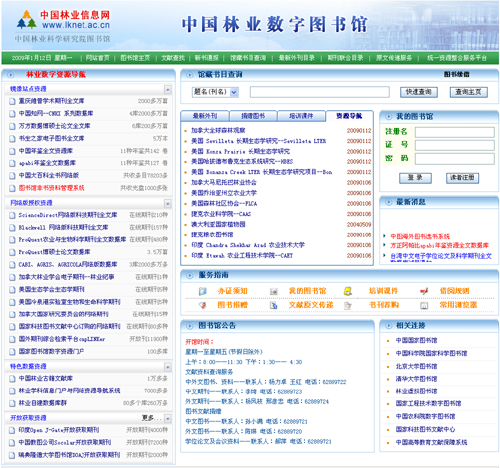
Task: Click document icon beside ScienceDirect journal row
Action: click(12, 215)
